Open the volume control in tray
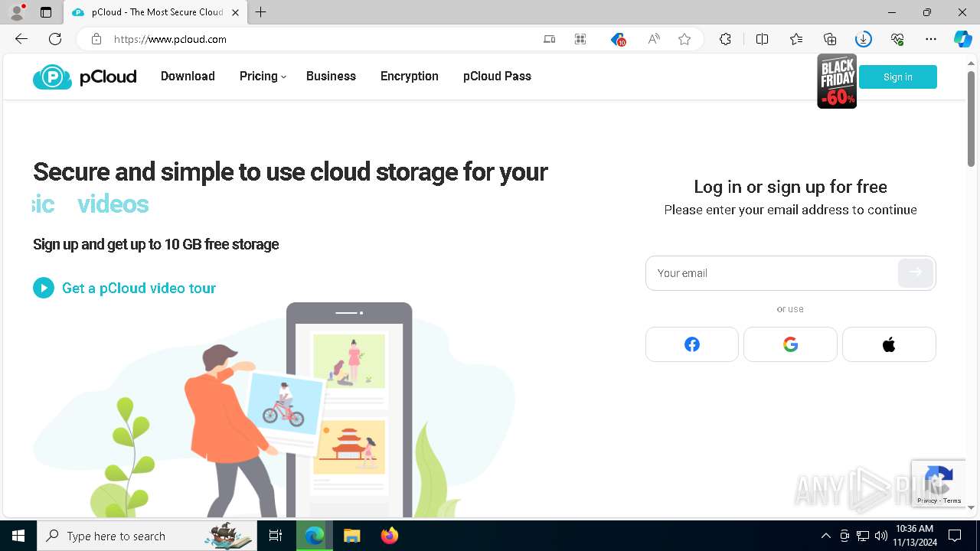 pyautogui.click(x=880, y=536)
